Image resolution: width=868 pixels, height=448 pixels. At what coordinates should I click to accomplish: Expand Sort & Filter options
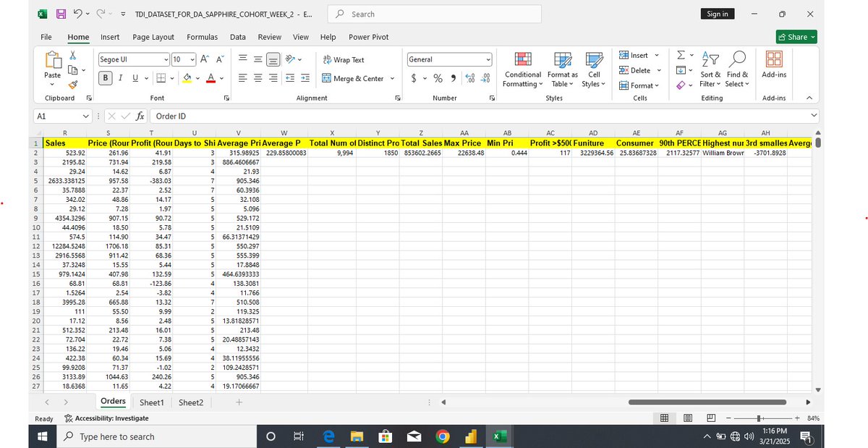pos(709,69)
